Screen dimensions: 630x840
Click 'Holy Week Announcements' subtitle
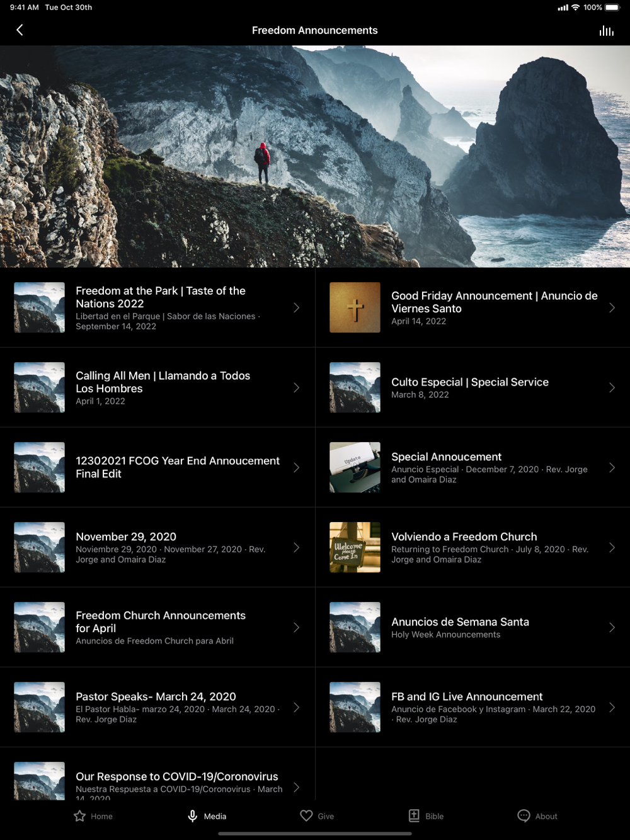(445, 635)
